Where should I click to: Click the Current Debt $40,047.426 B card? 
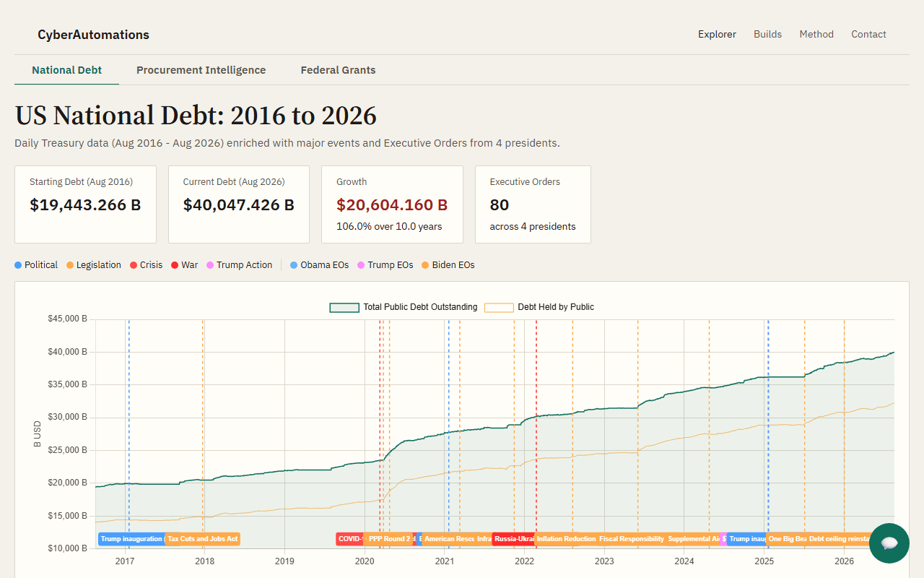[x=239, y=204]
